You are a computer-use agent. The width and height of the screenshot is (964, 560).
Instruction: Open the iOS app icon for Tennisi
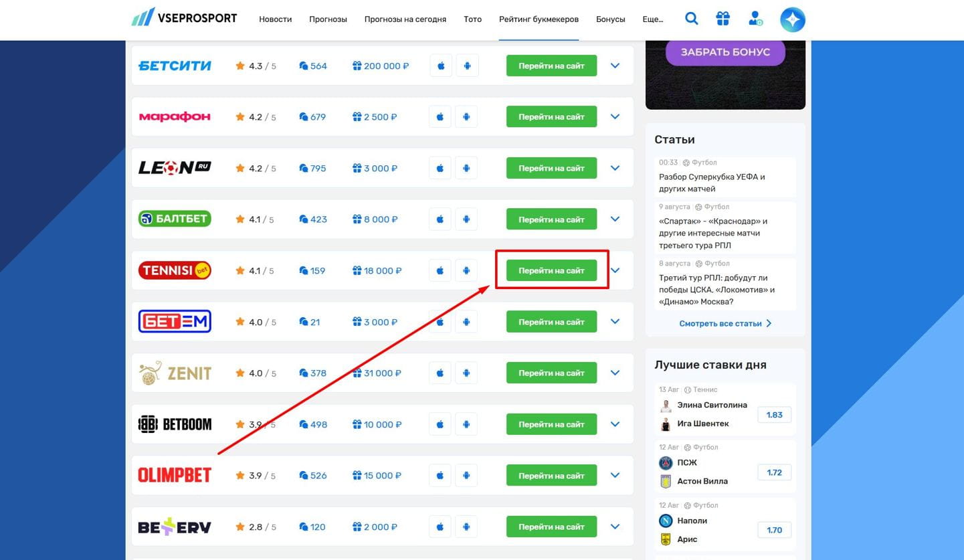[441, 271]
